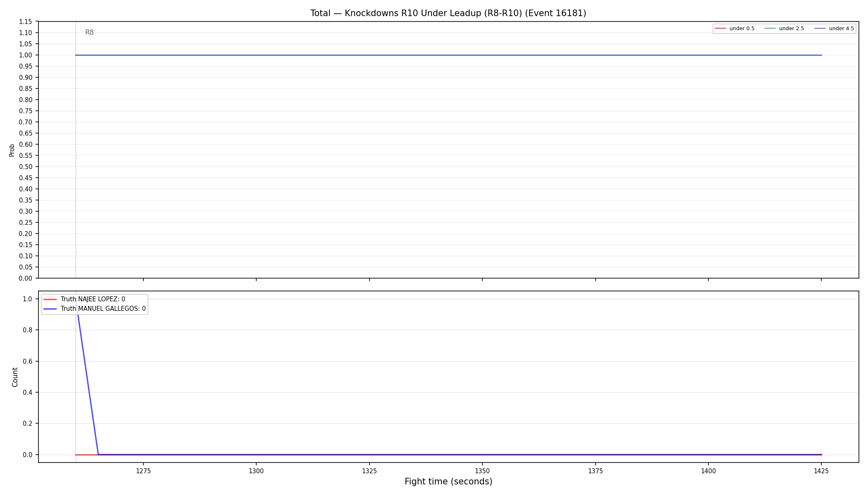Image resolution: width=868 pixels, height=496 pixels.
Task: Click the 0.00 tick on Prob axis
Action: 26,279
